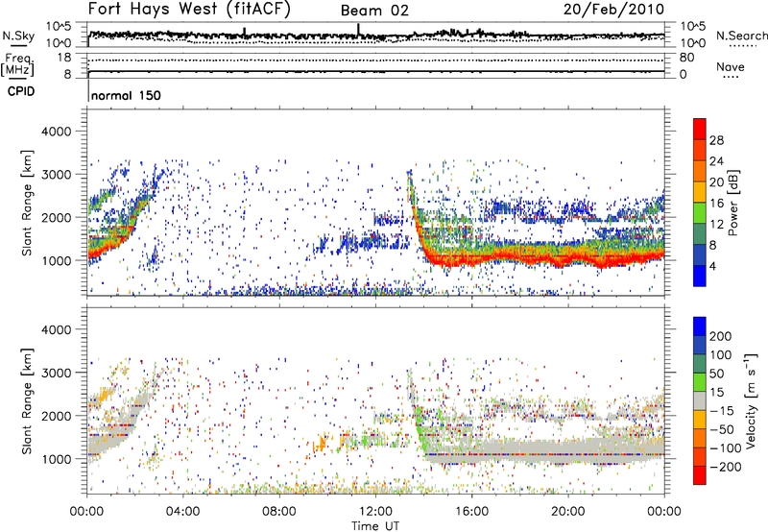
Task: Click the '04:00' time axis label
Action: pos(183,512)
